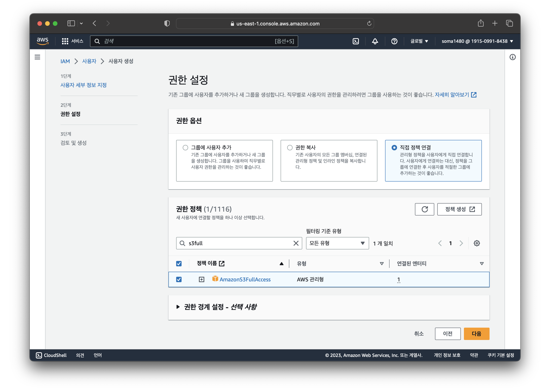552x392 pixels.
Task: Open the info panel icon
Action: coord(512,57)
